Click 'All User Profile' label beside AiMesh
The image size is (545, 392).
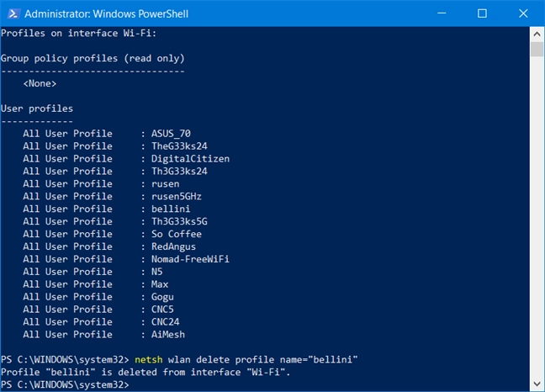[x=68, y=334]
